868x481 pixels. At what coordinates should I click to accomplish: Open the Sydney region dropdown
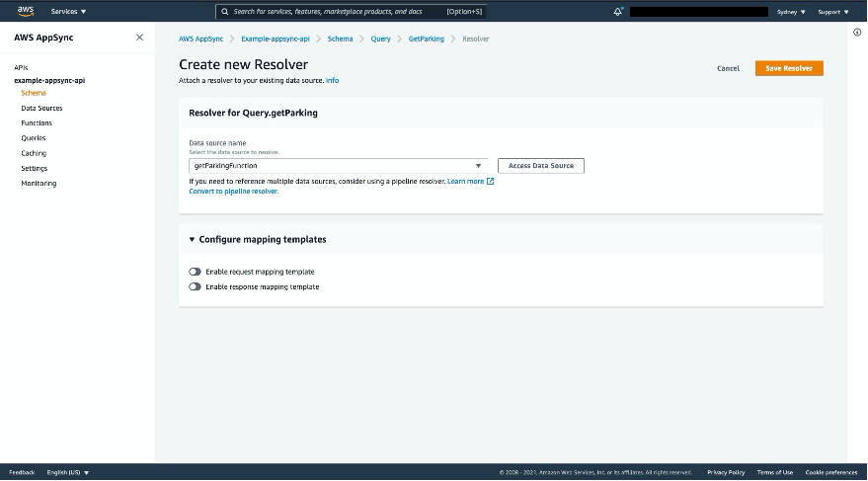click(791, 12)
